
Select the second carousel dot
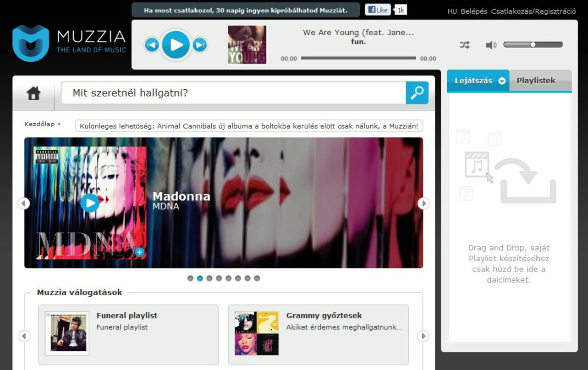(200, 278)
